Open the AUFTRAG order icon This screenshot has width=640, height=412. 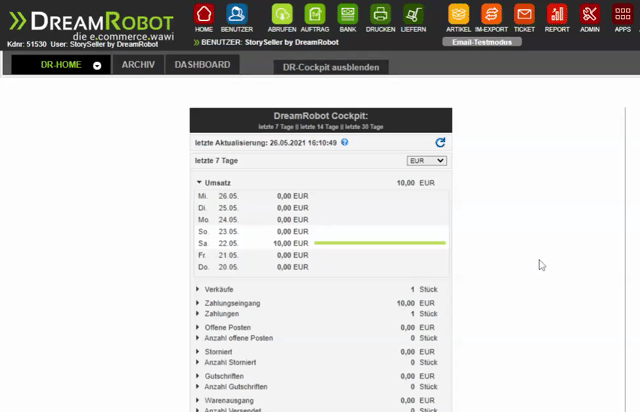coord(315,18)
